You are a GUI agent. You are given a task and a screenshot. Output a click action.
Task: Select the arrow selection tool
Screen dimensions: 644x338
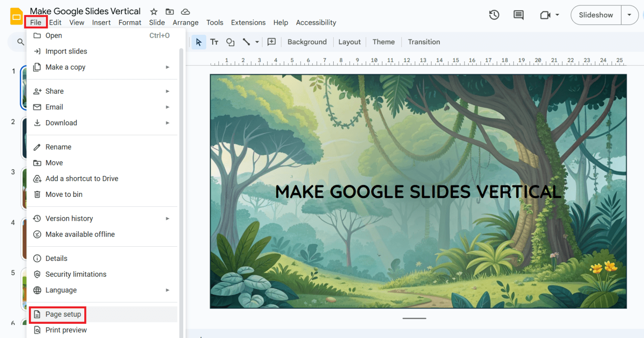(199, 42)
